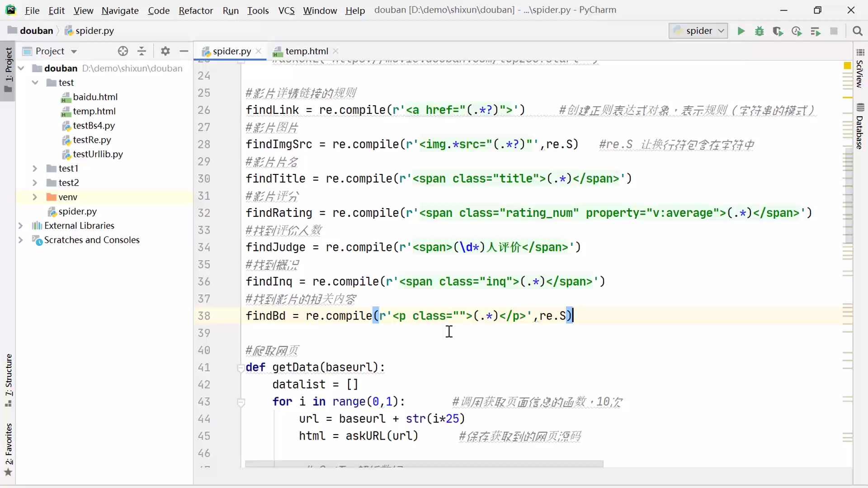Locate open file with crosshair icon
Screen dimensions: 868x488
coord(123,51)
